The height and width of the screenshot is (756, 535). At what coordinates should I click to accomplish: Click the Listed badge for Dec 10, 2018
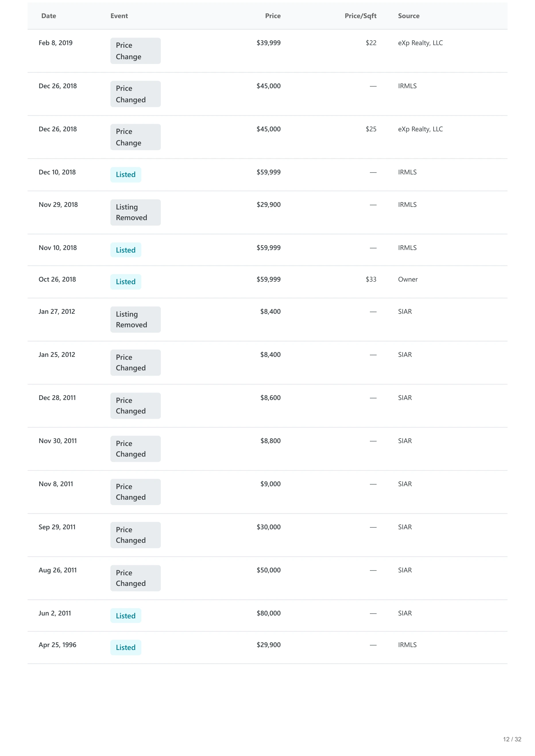click(x=125, y=175)
